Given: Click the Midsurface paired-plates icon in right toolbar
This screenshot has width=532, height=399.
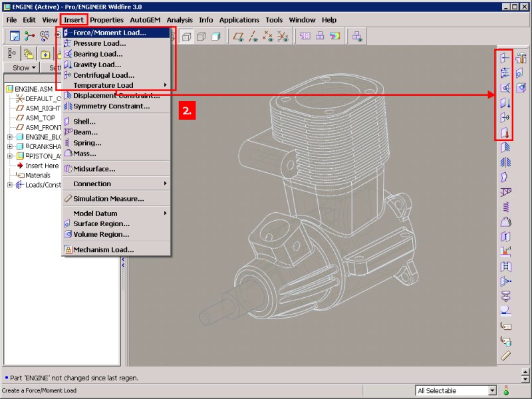Looking at the screenshot, I should click(505, 237).
